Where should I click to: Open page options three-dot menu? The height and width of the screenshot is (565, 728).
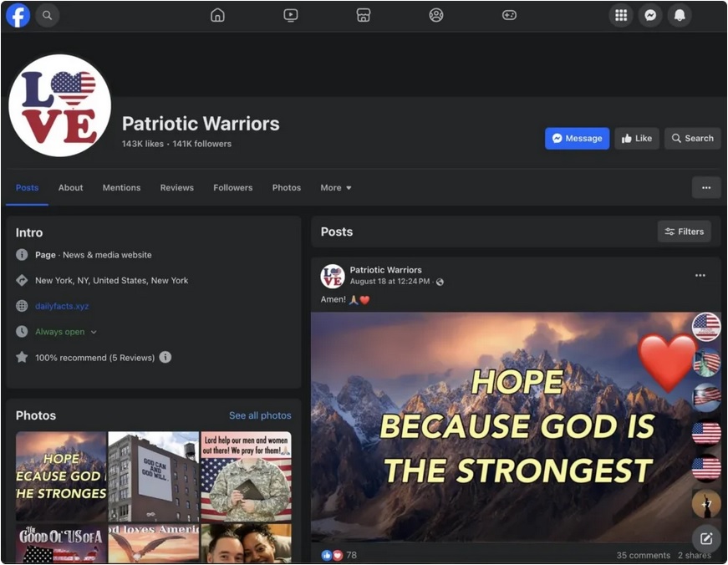click(x=705, y=188)
